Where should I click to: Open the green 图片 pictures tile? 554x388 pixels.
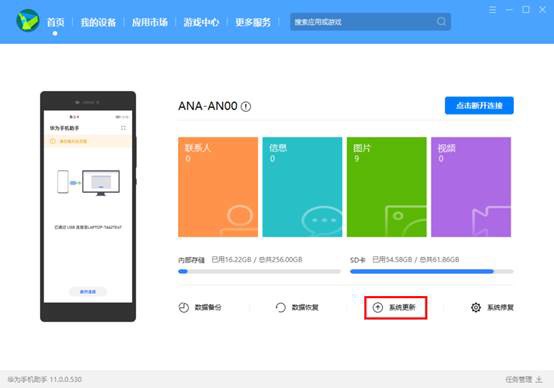click(387, 187)
